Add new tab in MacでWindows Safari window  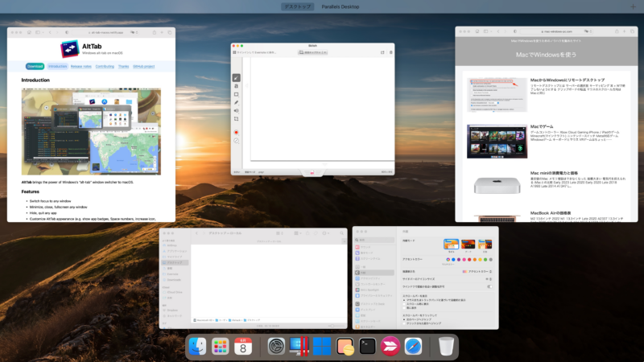coord(625,31)
